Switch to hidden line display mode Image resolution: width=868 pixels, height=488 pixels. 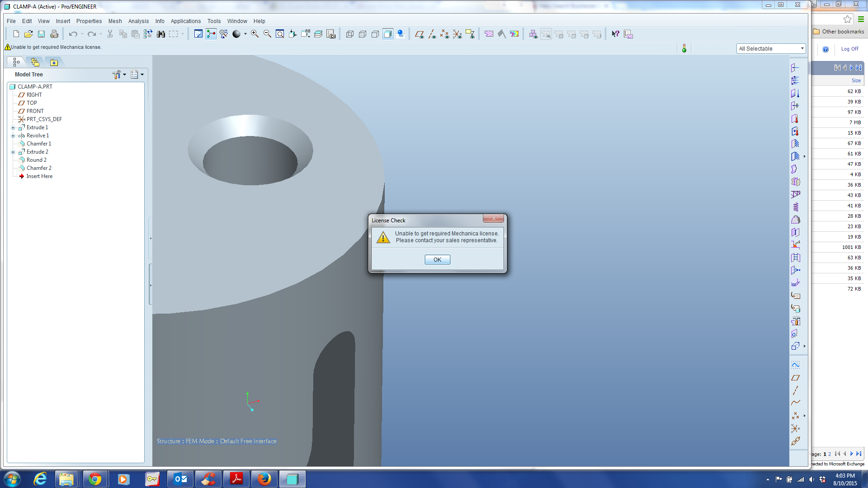[x=362, y=34]
